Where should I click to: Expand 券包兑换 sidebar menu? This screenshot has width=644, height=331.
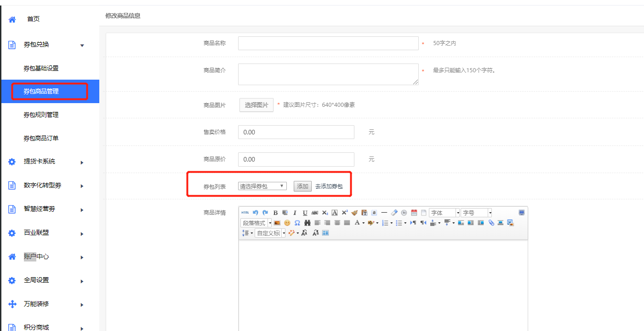50,45
